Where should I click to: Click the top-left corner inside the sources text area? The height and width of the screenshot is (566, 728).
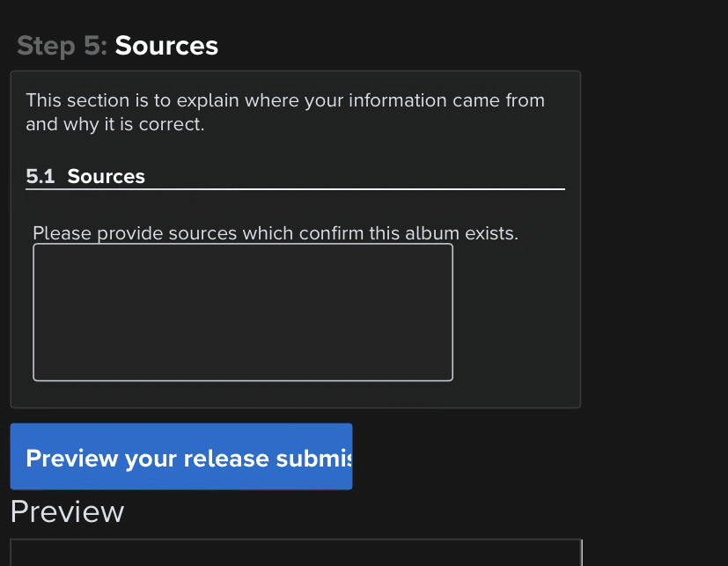[x=38, y=248]
